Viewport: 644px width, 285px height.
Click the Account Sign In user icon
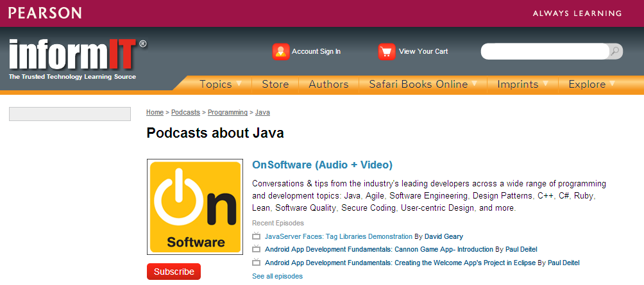280,52
